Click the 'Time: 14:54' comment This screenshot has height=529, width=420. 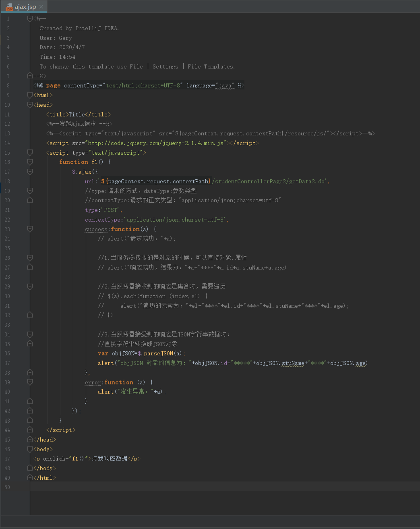(57, 57)
